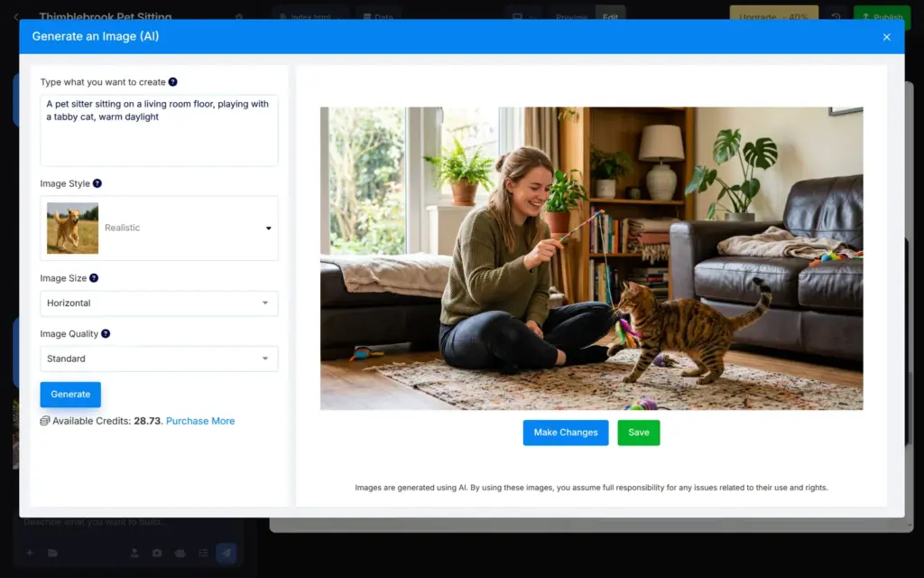Follow the Purchase More link
Image resolution: width=924 pixels, height=578 pixels.
pyautogui.click(x=200, y=421)
